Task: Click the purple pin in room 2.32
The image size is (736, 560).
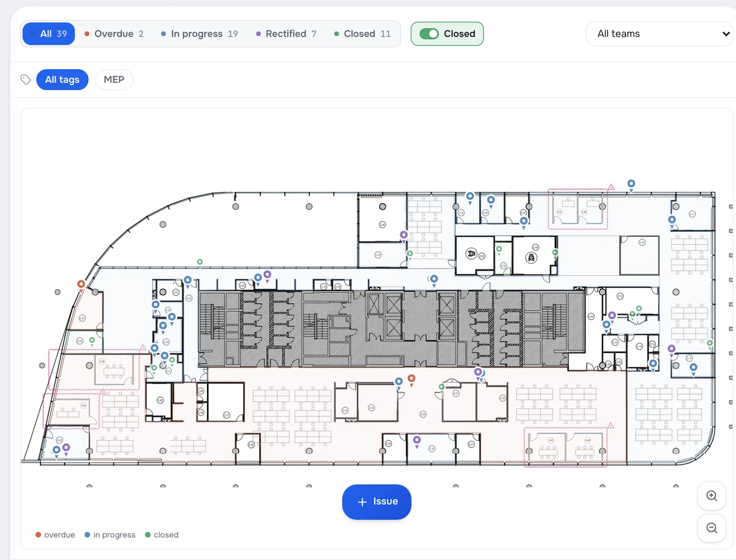Action: pos(417,441)
